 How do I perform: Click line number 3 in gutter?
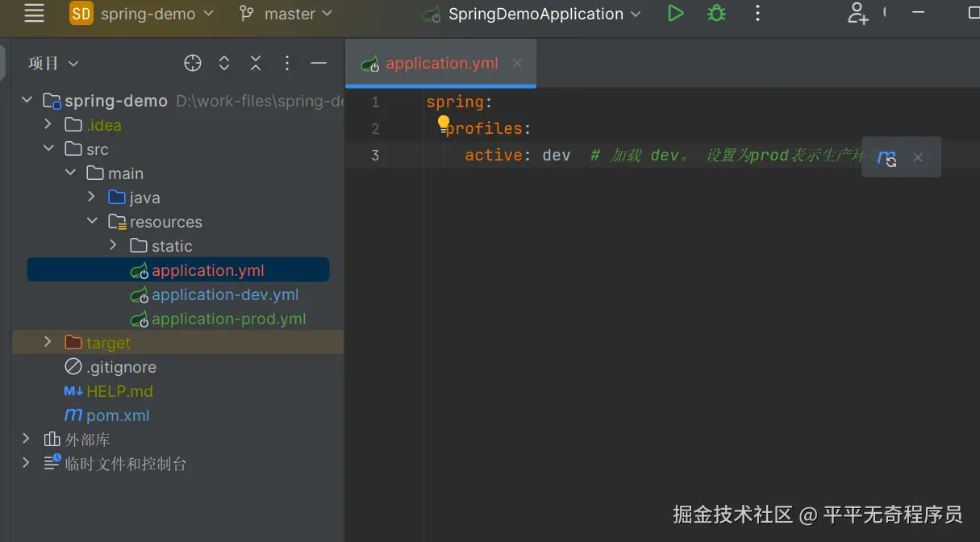click(x=375, y=155)
